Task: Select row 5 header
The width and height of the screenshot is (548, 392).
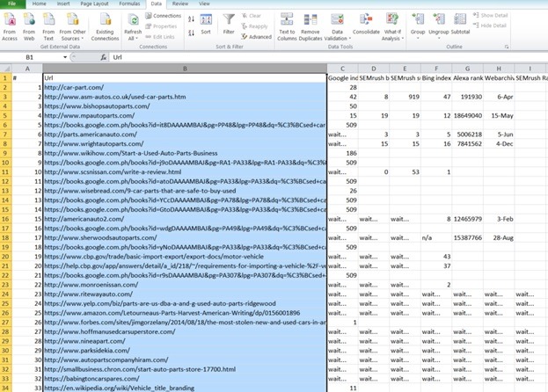Action: coord(5,115)
